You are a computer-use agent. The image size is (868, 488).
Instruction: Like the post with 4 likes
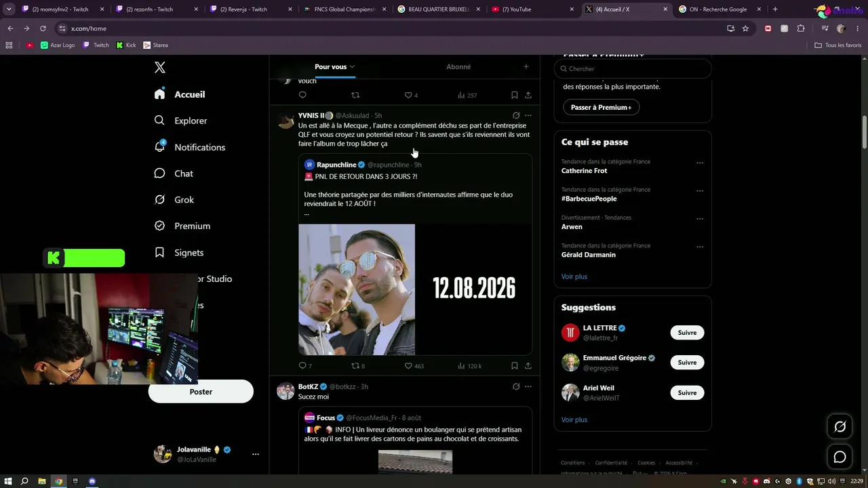408,95
